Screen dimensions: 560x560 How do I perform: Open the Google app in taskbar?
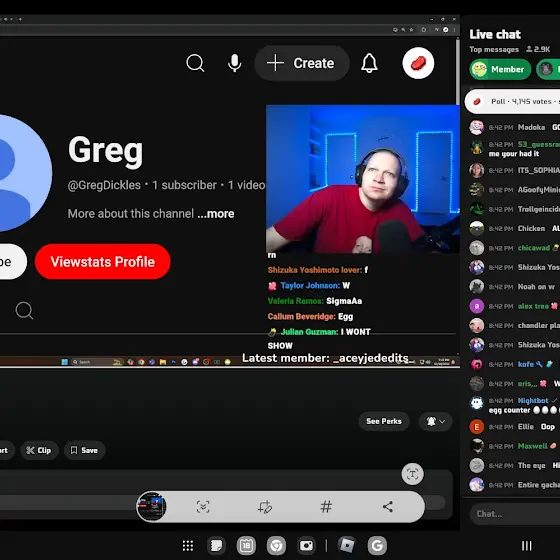click(x=377, y=546)
